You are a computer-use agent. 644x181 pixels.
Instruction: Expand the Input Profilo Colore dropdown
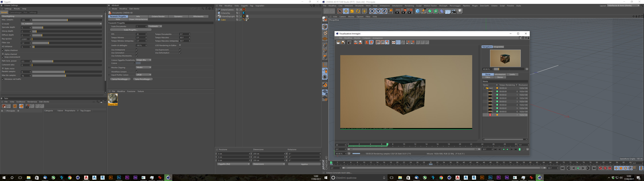(x=143, y=75)
